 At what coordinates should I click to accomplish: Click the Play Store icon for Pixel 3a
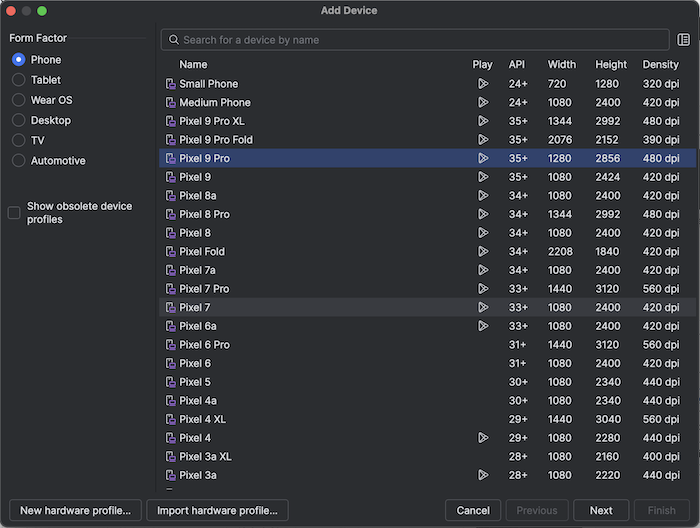pyautogui.click(x=483, y=475)
